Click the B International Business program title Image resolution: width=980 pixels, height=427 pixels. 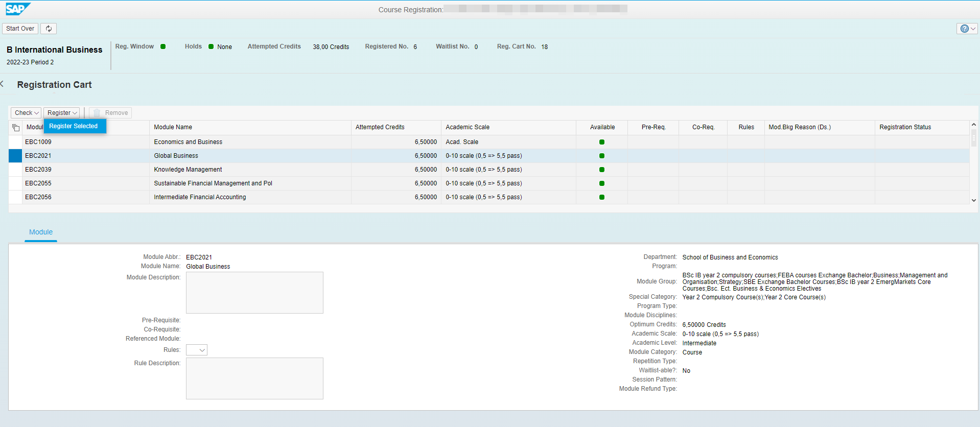point(55,50)
